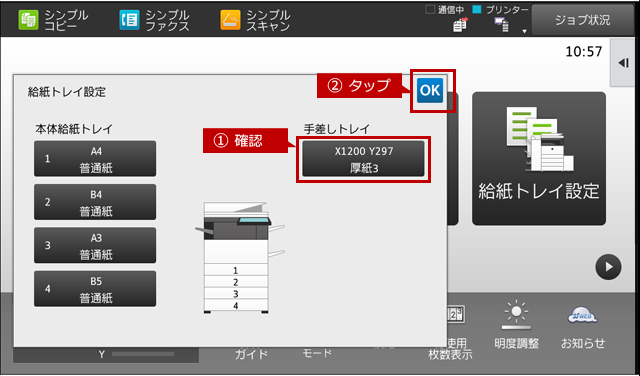Open the モード item in bottom bar
640x376 pixels.
tap(317, 353)
